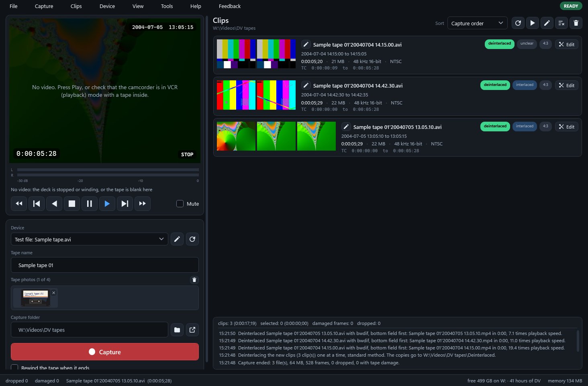Click the log panel scrollbar
This screenshot has width=588, height=386.
tap(578, 341)
